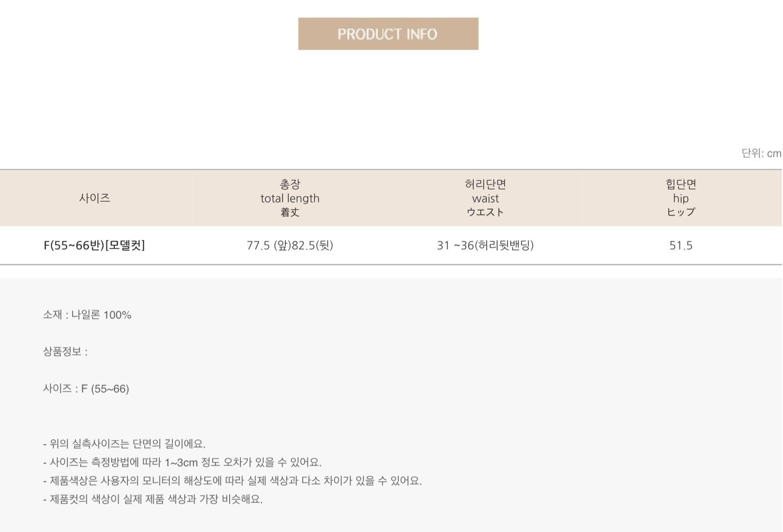Click the ヒップ Japanese hip label
The height and width of the screenshot is (532, 783).
coord(681,212)
